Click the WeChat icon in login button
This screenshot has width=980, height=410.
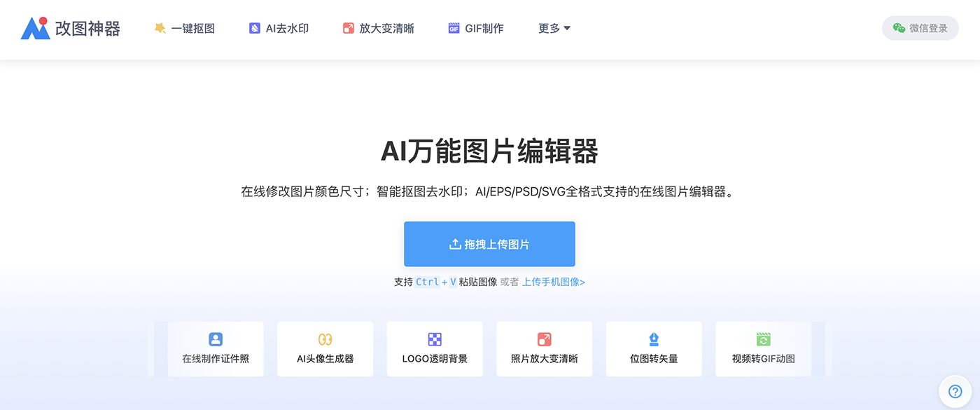click(x=899, y=28)
